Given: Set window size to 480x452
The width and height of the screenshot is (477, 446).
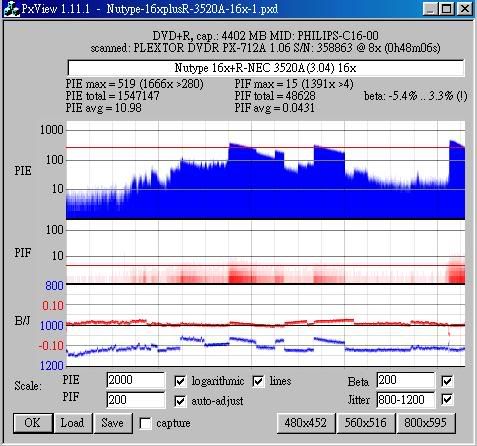Looking at the screenshot, I should click(306, 423).
